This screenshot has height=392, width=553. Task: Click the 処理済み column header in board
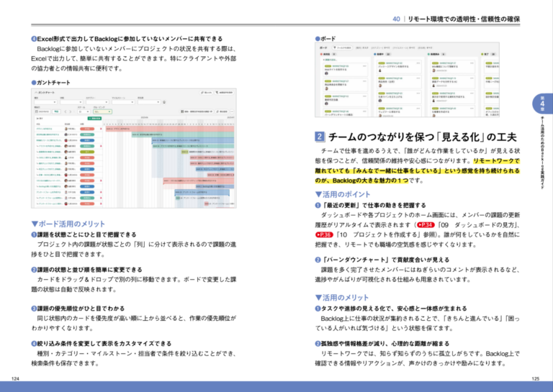tap(437, 54)
